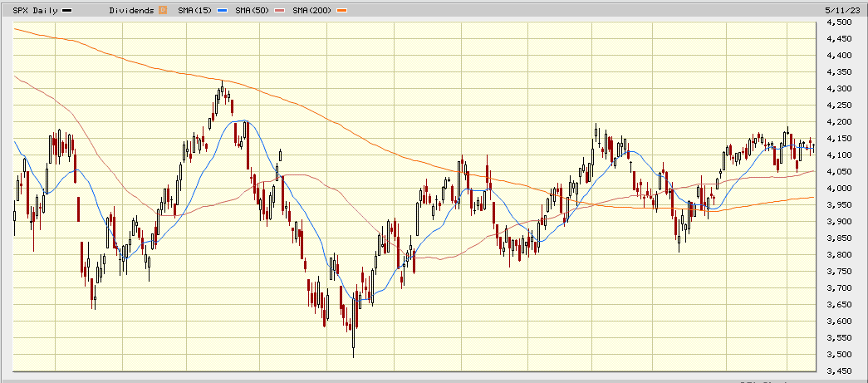The height and width of the screenshot is (383, 868).
Task: Select the SMA(200) legend text
Action: pos(312,10)
